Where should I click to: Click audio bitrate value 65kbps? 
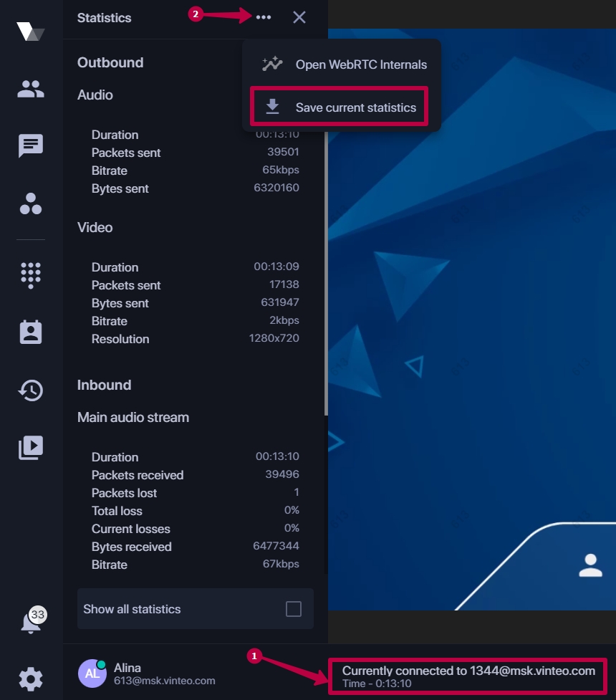click(x=281, y=170)
